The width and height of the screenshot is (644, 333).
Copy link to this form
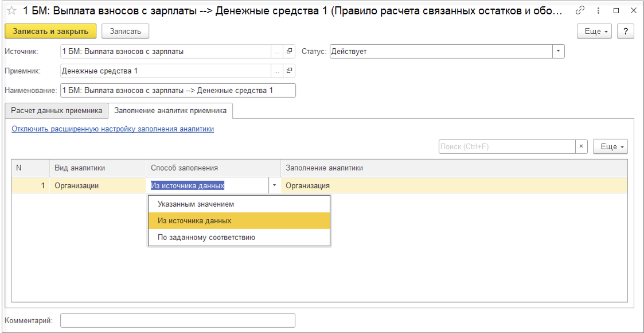(581, 11)
